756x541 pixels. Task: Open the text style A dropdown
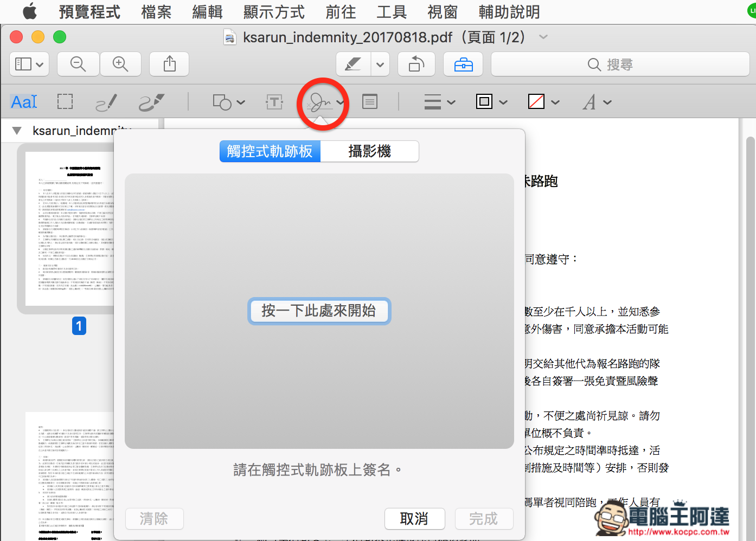point(597,102)
